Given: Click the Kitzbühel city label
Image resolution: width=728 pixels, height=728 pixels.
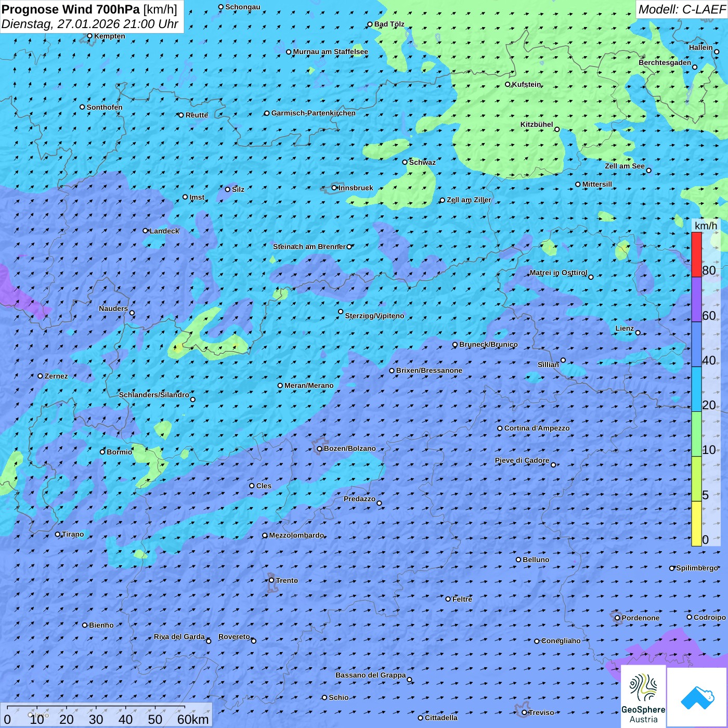Looking at the screenshot, I should click(537, 124).
